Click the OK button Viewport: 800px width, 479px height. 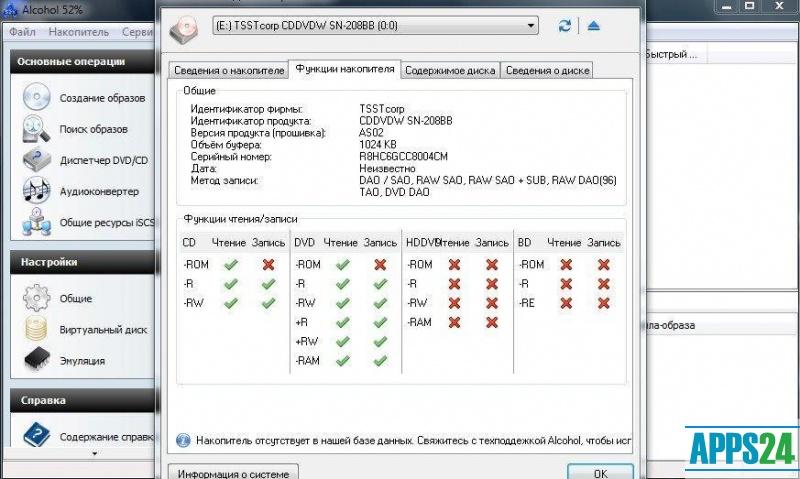tap(600, 472)
